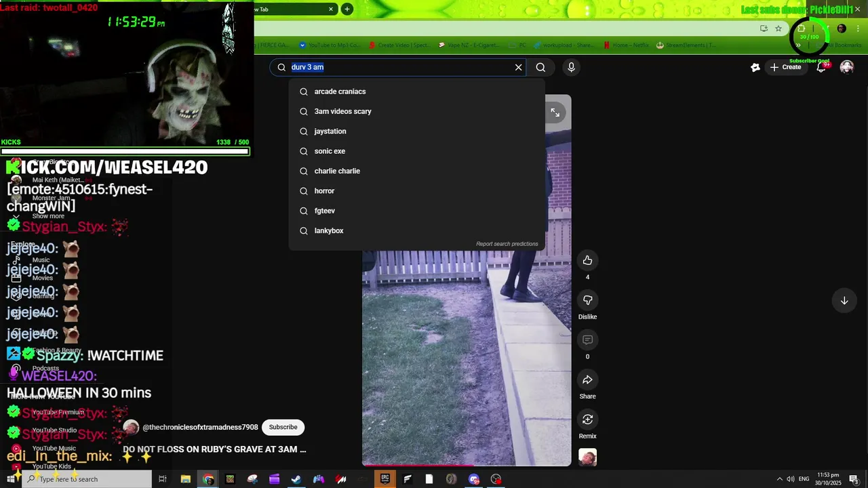Open the 'Home – Netflix' bookmark
Viewport: 868px width, 488px height.
tap(626, 45)
